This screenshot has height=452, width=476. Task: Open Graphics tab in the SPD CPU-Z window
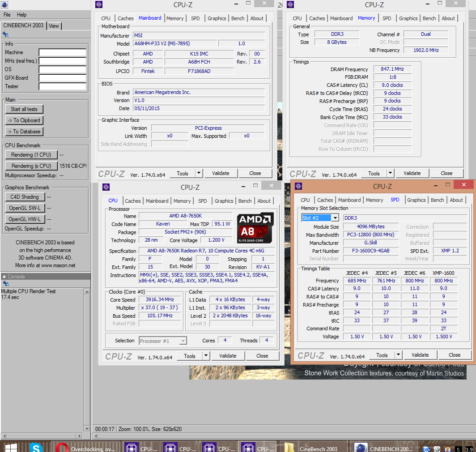click(416, 200)
